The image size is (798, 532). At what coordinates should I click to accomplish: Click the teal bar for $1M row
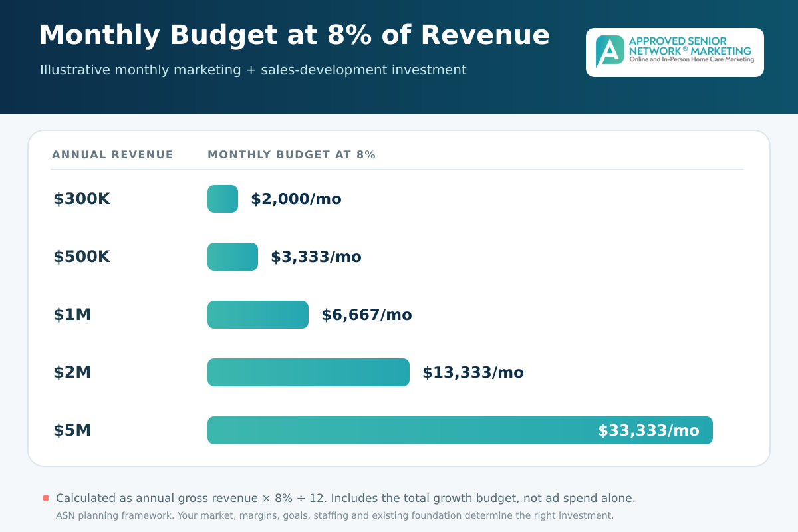point(258,315)
